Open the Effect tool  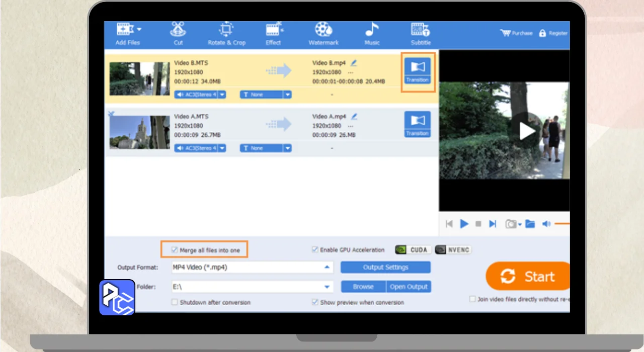click(273, 34)
